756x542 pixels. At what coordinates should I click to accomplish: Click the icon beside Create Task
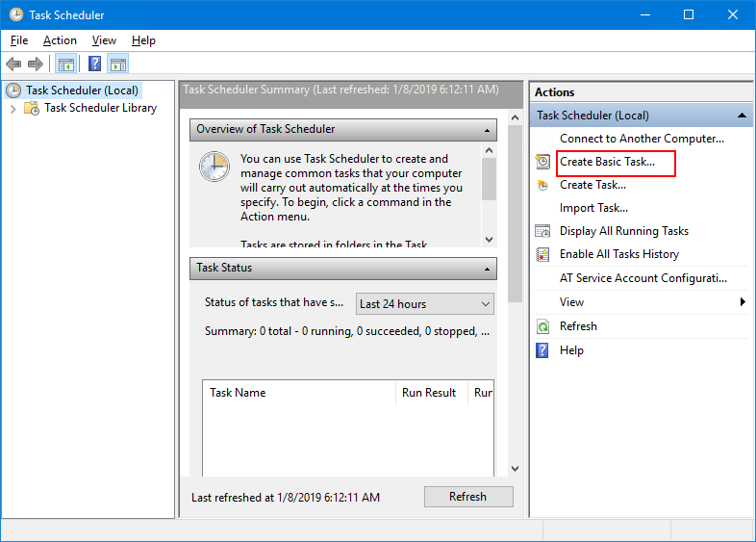[542, 185]
